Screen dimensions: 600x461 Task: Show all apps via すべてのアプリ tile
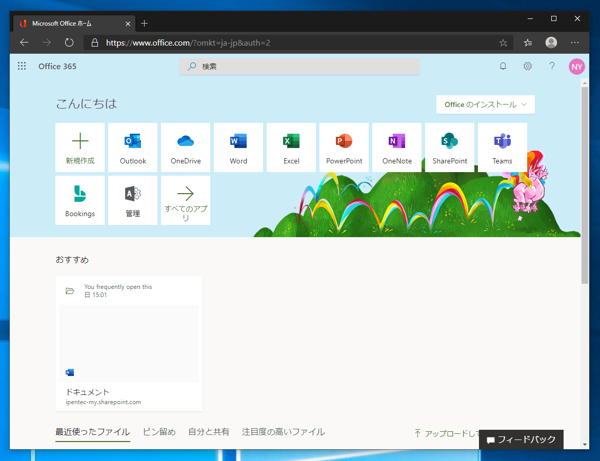(186, 200)
